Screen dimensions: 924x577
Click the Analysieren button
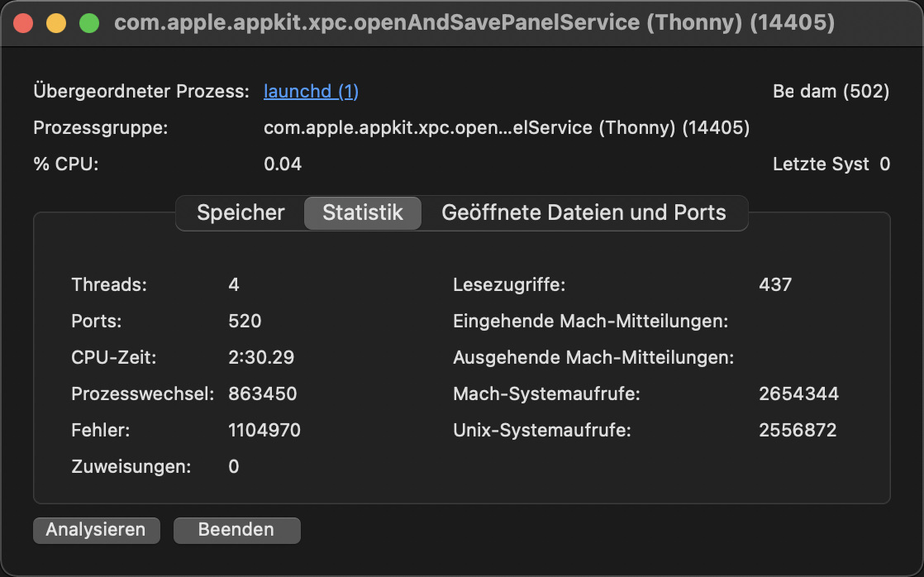coord(96,530)
